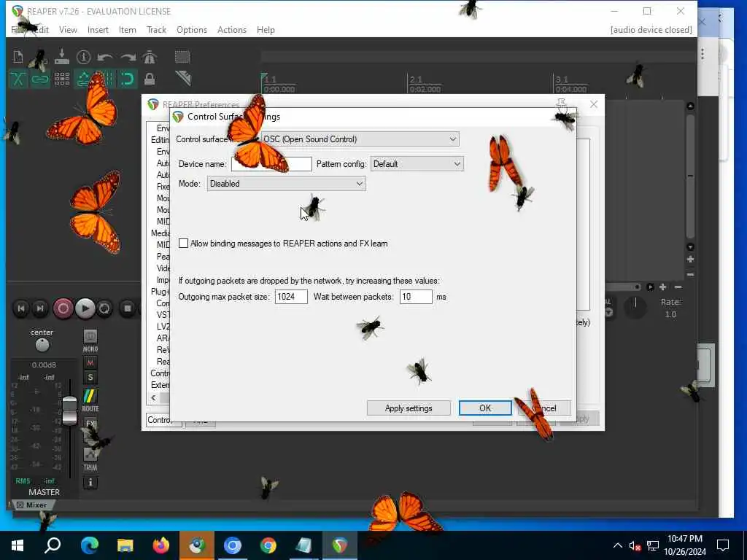
Task: Open the View menu
Action: pyautogui.click(x=68, y=29)
